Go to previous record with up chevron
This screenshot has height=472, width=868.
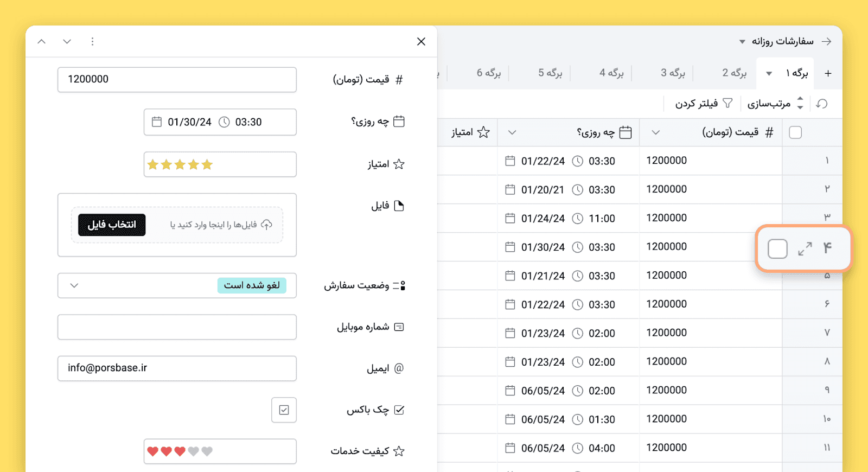click(42, 42)
